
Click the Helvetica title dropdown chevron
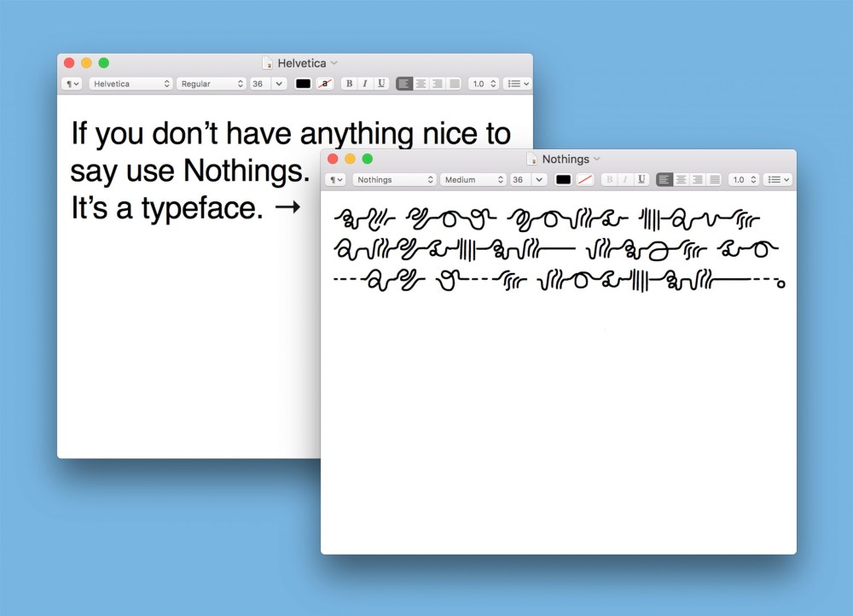[334, 63]
